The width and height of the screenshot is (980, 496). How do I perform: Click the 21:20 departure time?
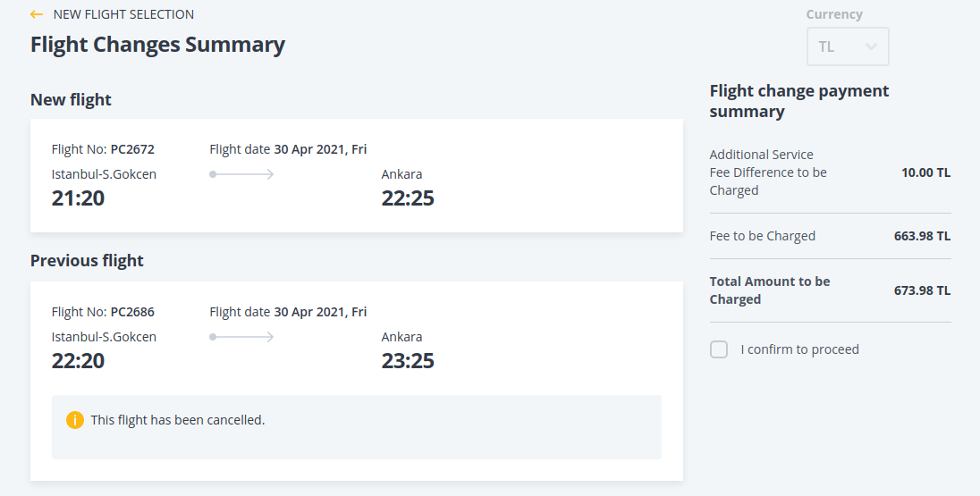(78, 198)
